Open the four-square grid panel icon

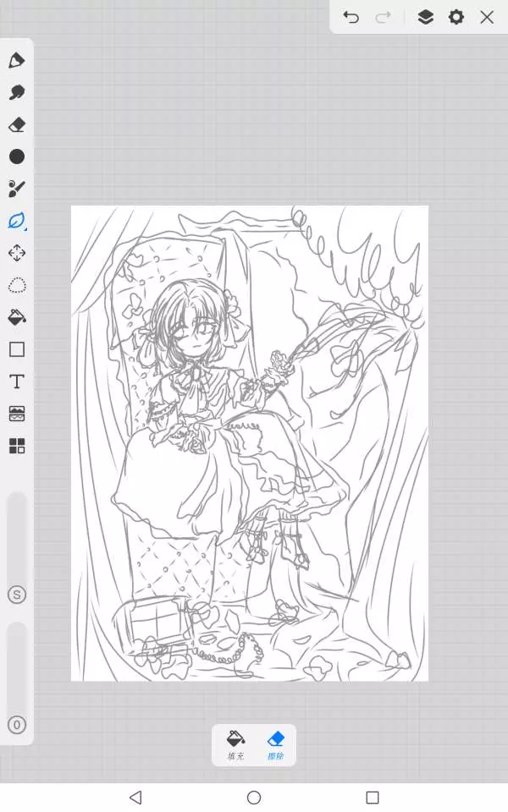[16, 446]
